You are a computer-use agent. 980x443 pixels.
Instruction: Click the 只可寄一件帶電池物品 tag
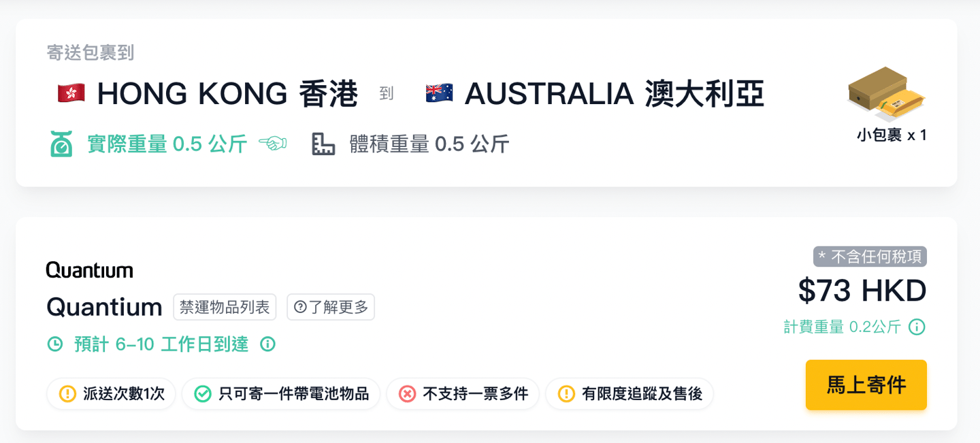281,394
